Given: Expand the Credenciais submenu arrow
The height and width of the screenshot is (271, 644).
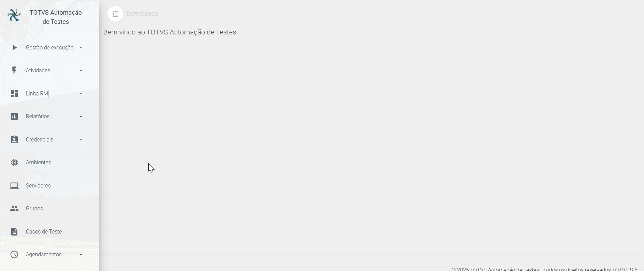Looking at the screenshot, I should [81, 139].
